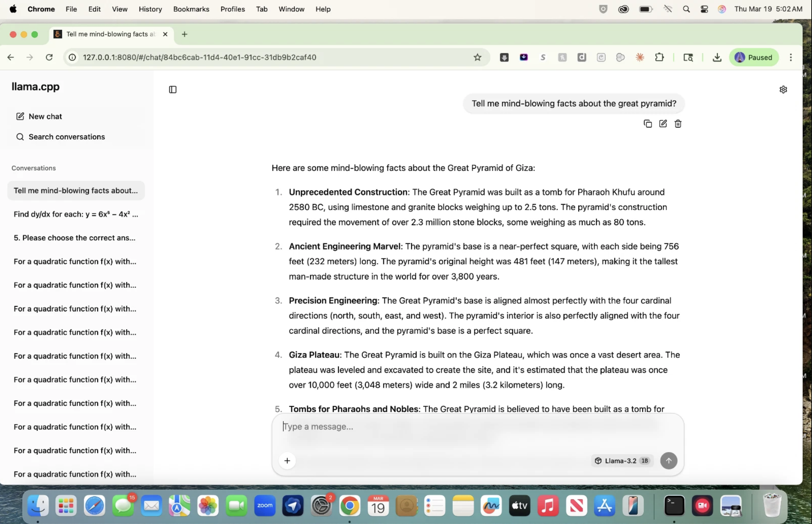Click the llama.cpp logo title
Screen dimensions: 812x524
(36, 87)
